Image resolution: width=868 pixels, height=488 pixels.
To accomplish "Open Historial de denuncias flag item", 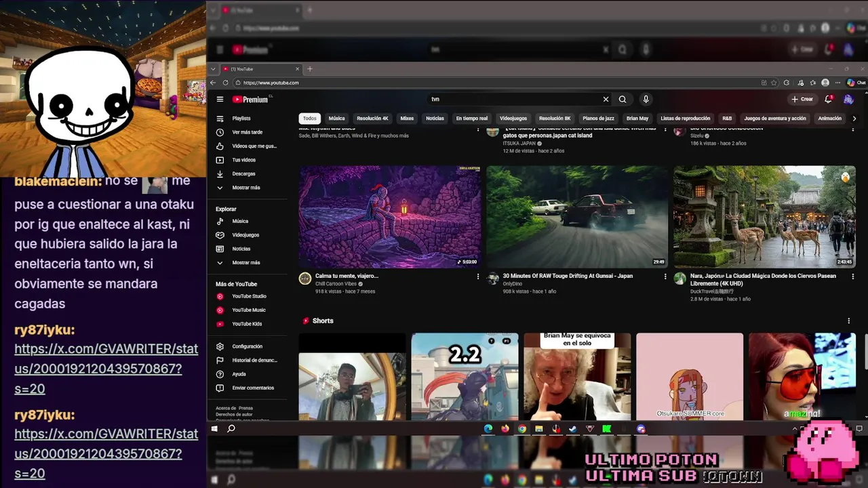I will [248, 360].
